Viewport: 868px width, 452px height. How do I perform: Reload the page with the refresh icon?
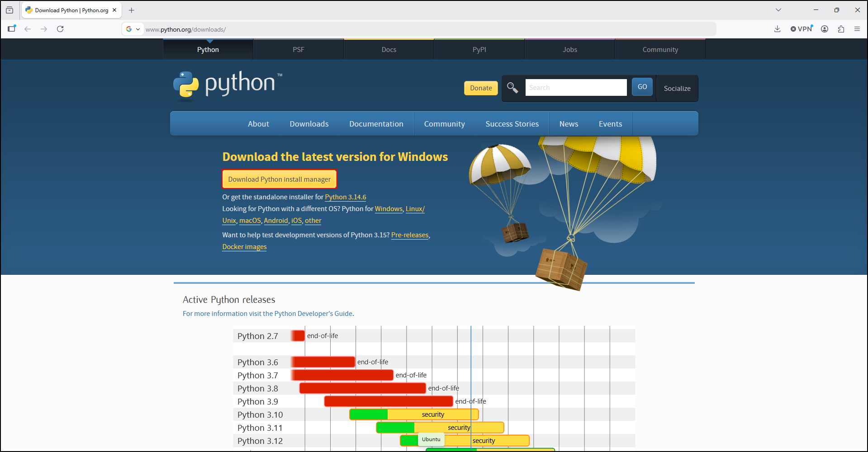click(x=60, y=29)
